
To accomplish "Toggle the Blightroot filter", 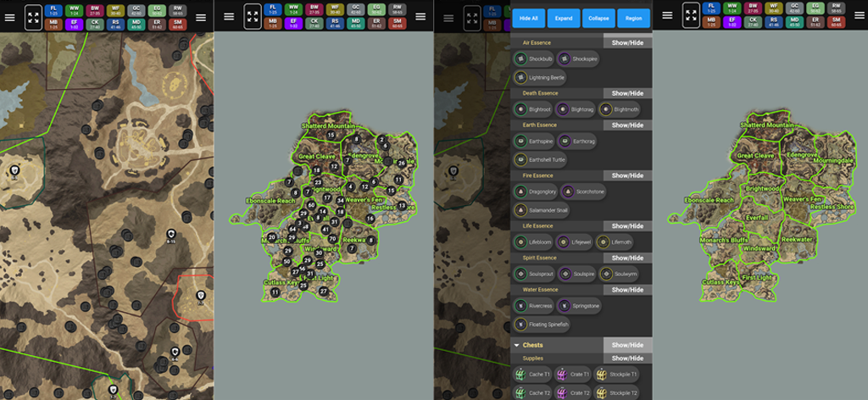I will pyautogui.click(x=532, y=109).
